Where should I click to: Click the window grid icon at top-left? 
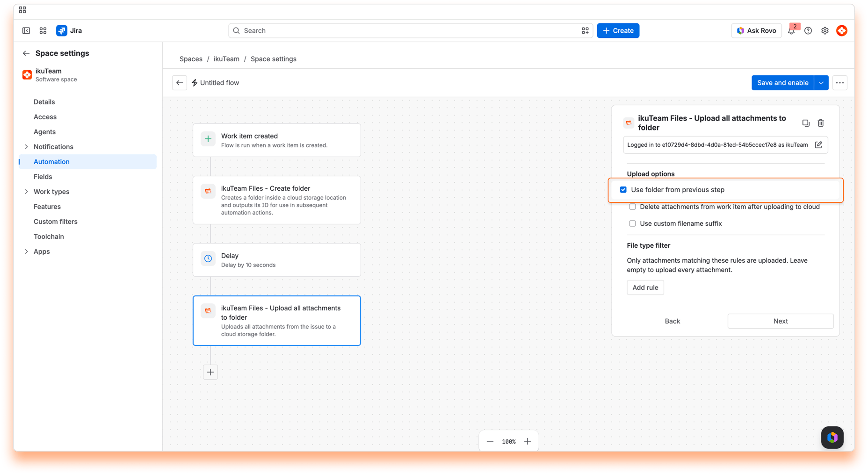point(22,10)
